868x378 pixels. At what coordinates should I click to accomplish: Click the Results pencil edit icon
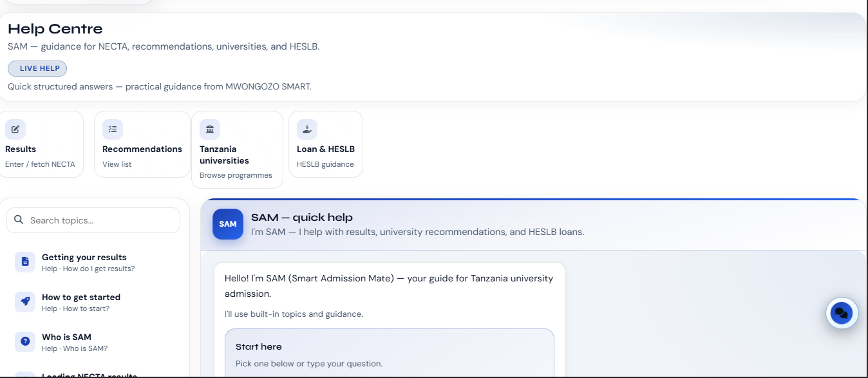point(15,129)
